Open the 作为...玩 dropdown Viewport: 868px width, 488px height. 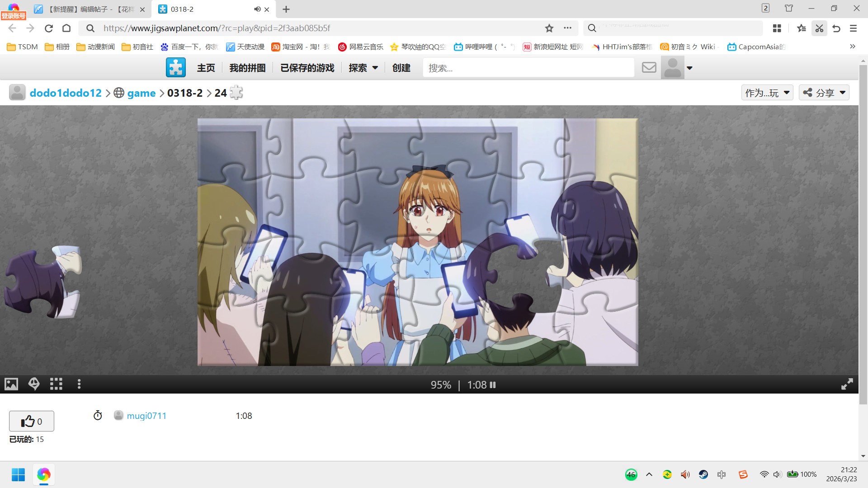[x=767, y=93]
